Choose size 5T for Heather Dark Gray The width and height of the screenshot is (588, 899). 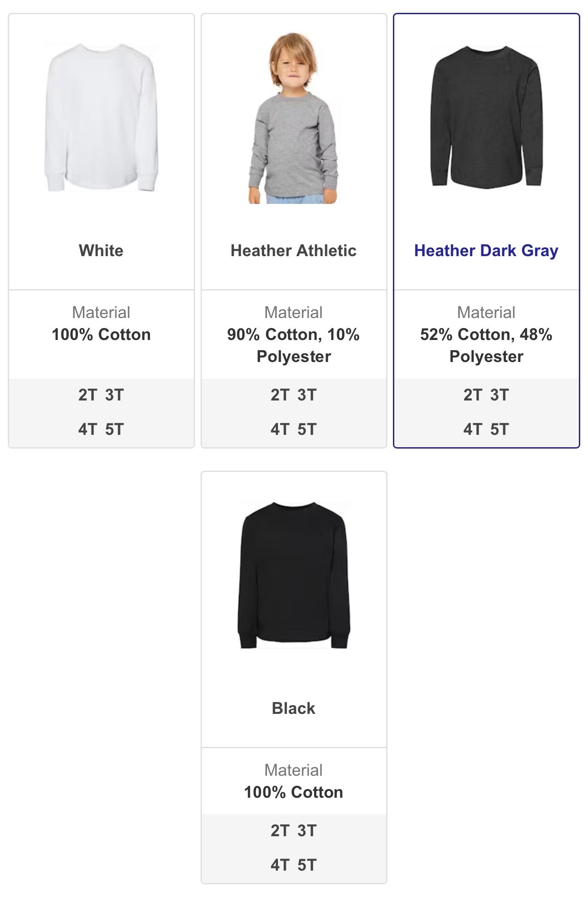500,430
